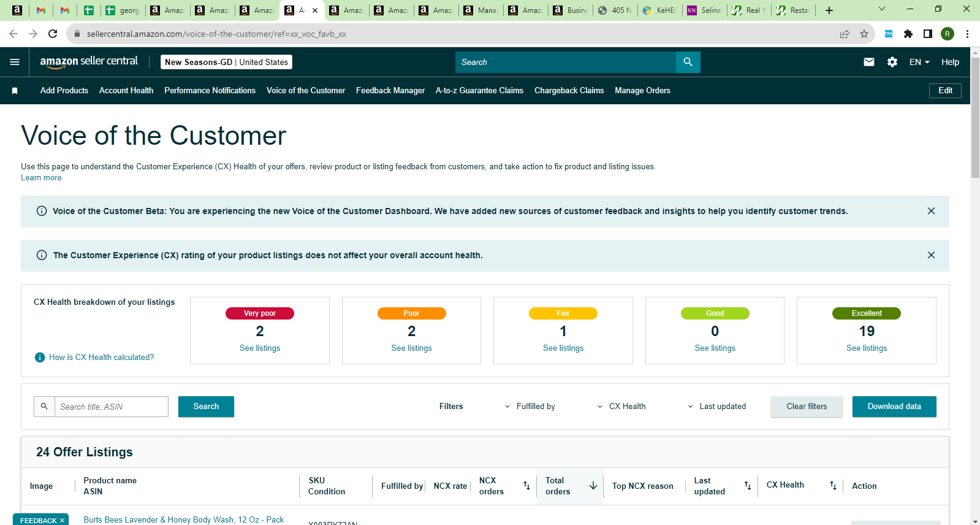Open Performance Notifications
The width and height of the screenshot is (980, 525).
tap(210, 91)
